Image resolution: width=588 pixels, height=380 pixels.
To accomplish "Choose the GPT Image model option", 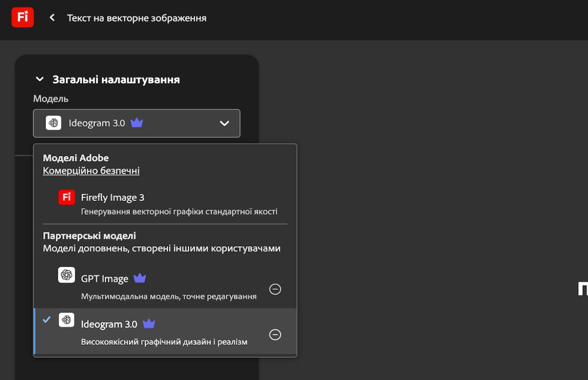I will click(x=165, y=285).
